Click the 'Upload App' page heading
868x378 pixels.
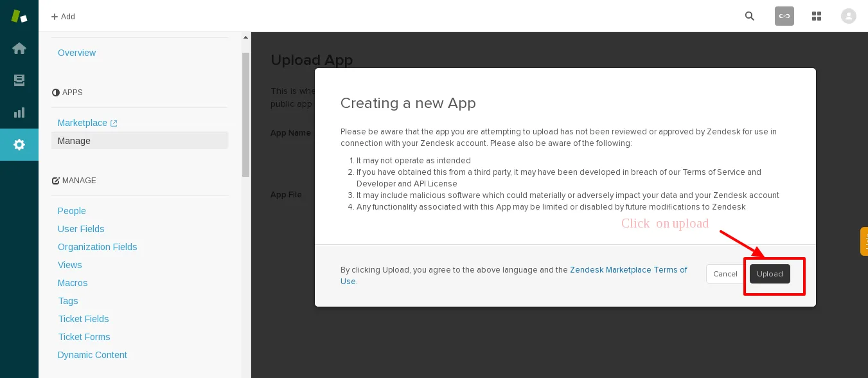312,60
